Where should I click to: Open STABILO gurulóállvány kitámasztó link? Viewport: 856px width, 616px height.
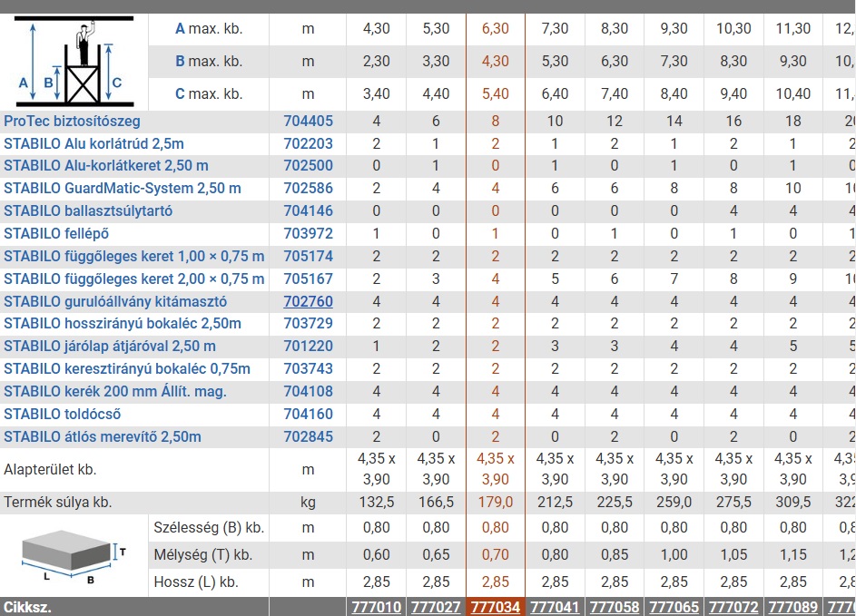pyautogui.click(x=115, y=302)
